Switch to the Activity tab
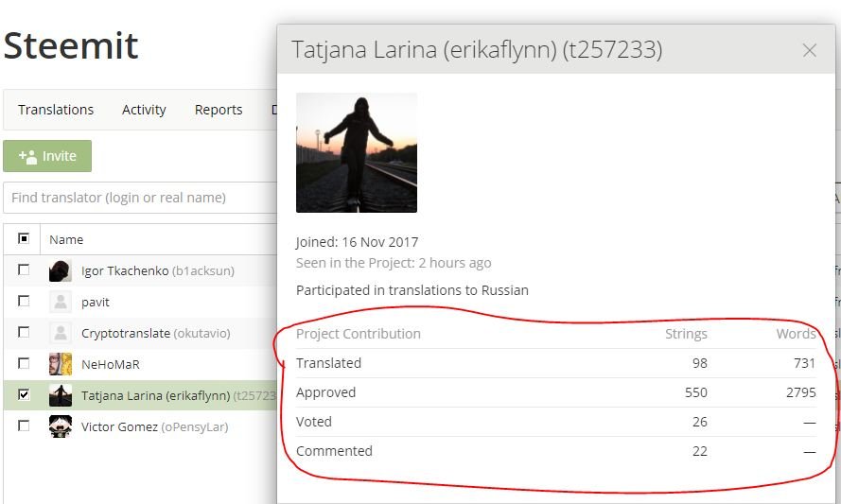 click(x=144, y=110)
